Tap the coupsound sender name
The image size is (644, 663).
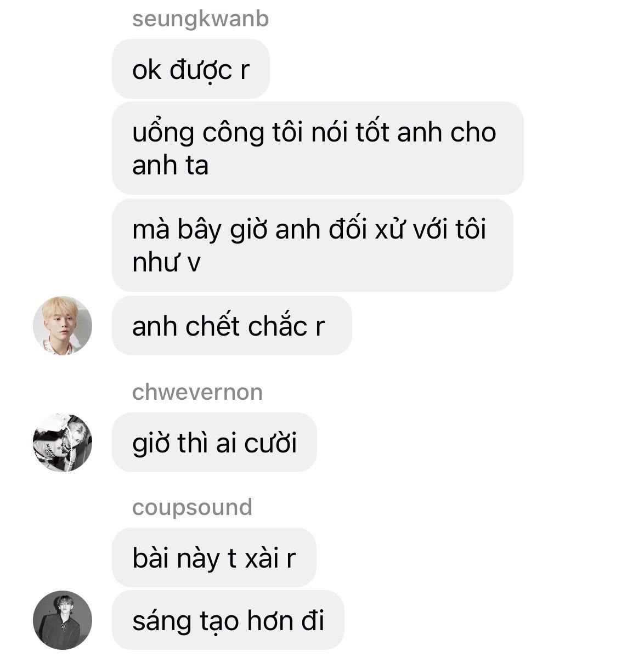click(x=192, y=508)
